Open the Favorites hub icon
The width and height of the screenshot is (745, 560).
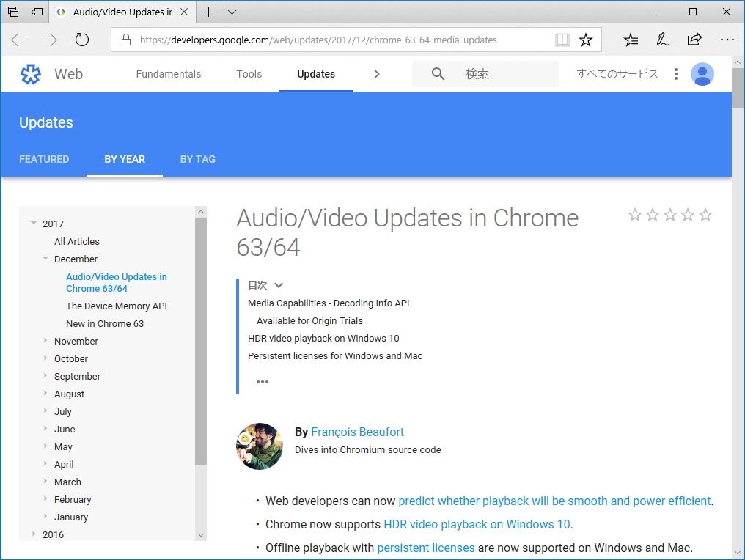(631, 40)
